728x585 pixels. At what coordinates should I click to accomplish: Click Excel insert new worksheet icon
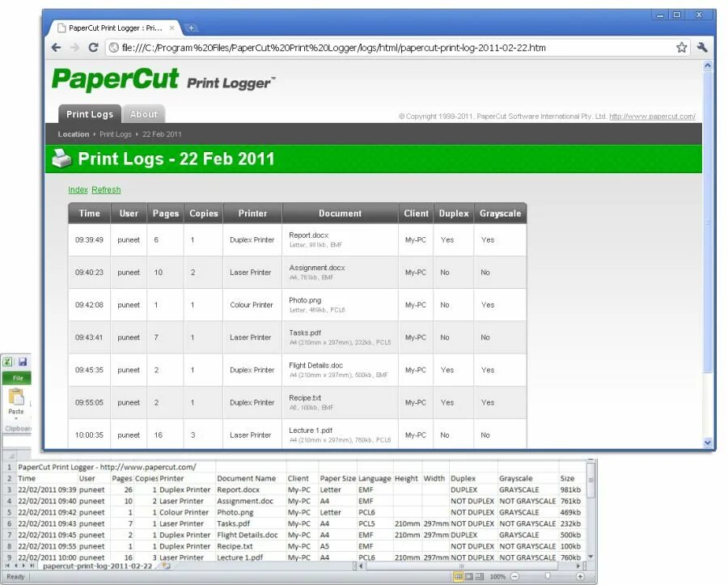point(166,566)
